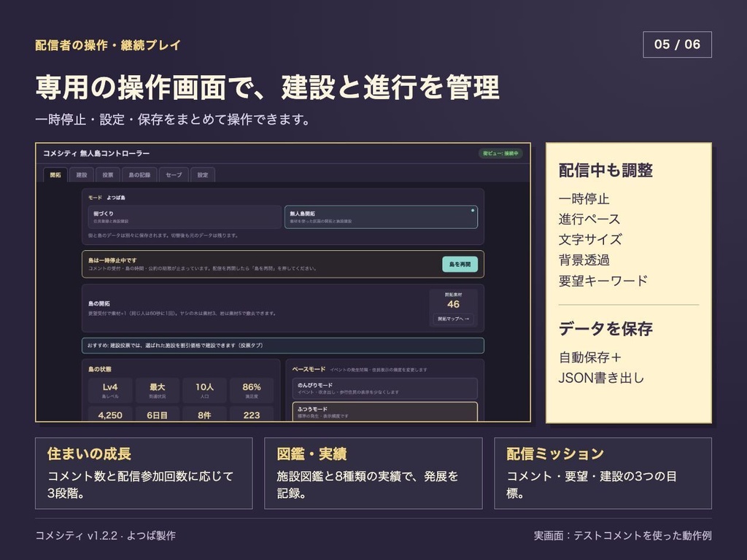747x560 pixels.
Task: Click the 最大 stat card
Action: click(158, 390)
